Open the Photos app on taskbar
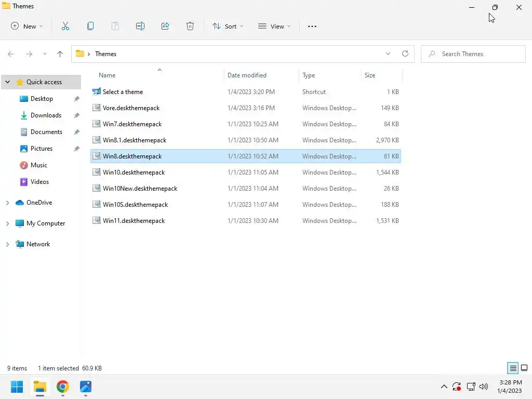This screenshot has width=532, height=399. click(x=86, y=387)
